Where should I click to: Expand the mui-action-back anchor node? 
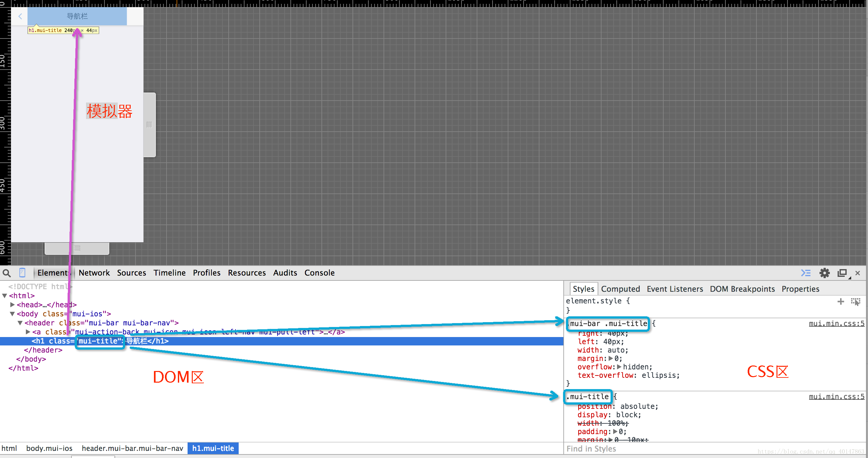point(28,332)
